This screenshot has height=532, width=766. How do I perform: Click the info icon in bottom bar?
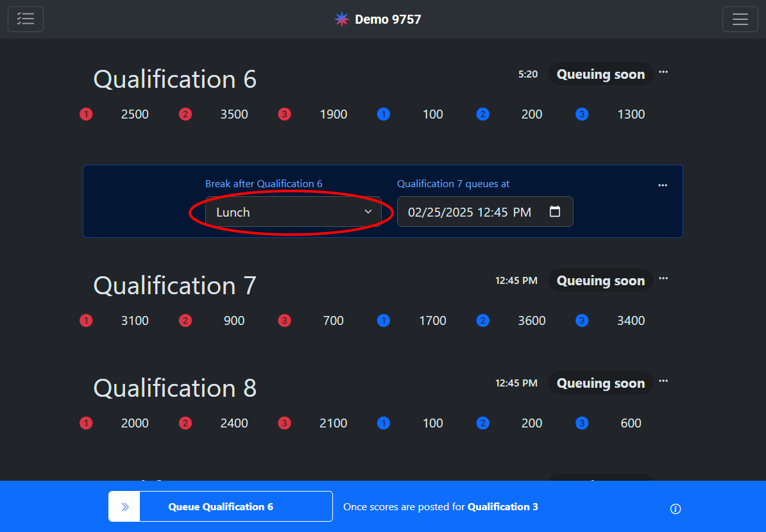[675, 509]
